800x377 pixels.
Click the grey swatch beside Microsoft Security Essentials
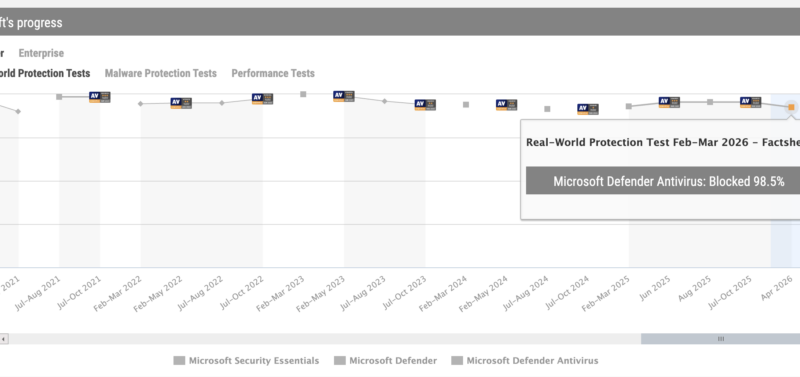pos(179,361)
